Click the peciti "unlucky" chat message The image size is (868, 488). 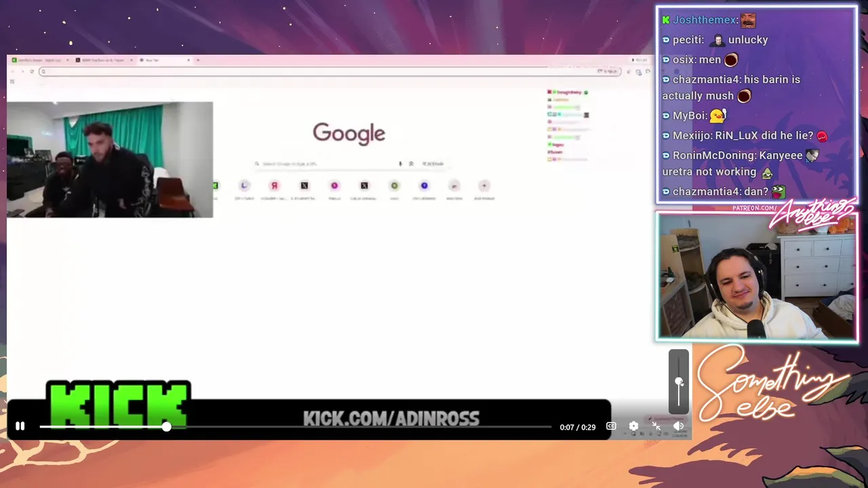[x=715, y=40]
